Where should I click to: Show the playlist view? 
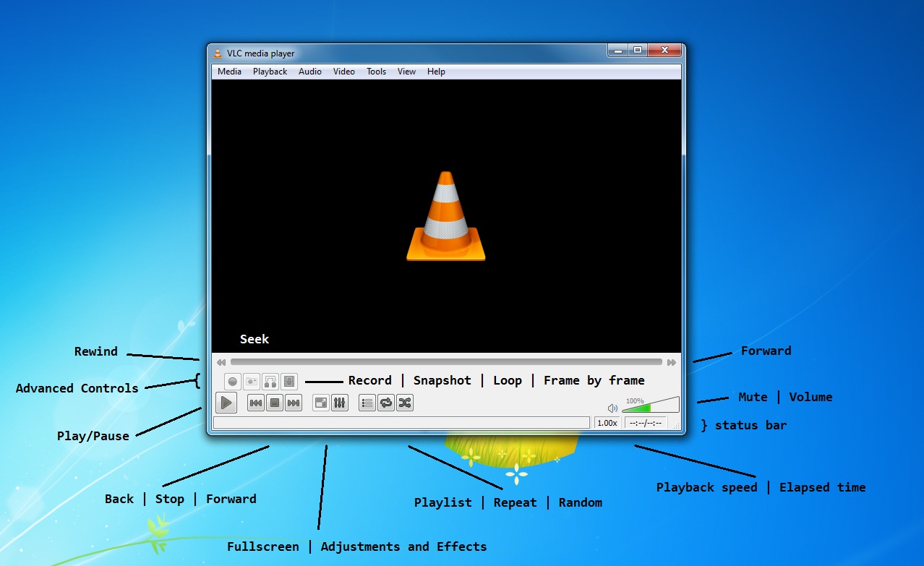(367, 403)
